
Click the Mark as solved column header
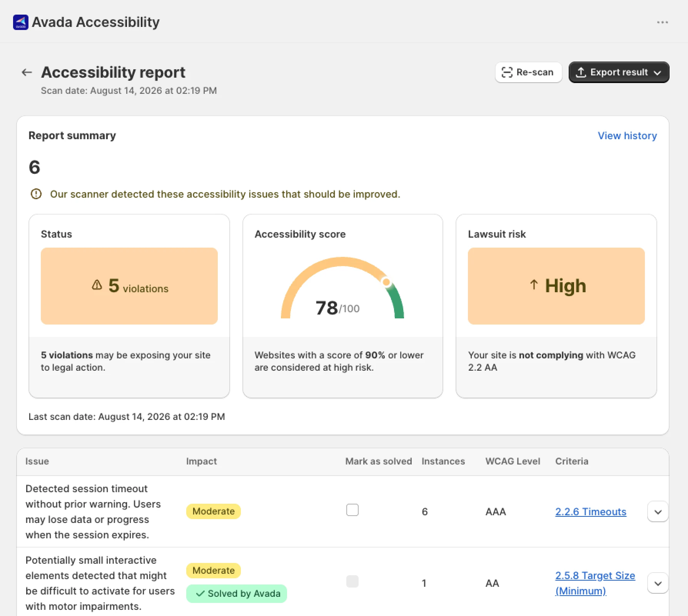379,461
